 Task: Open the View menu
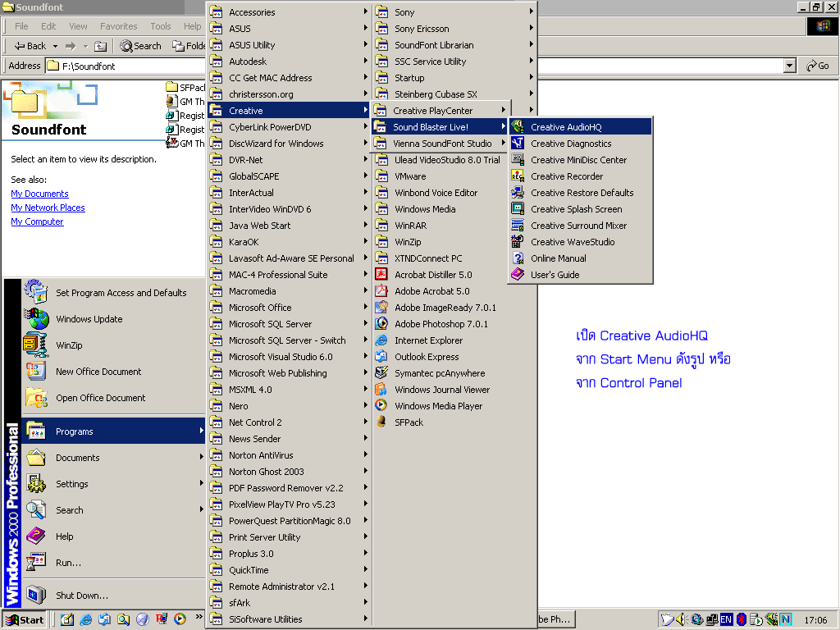(78, 26)
